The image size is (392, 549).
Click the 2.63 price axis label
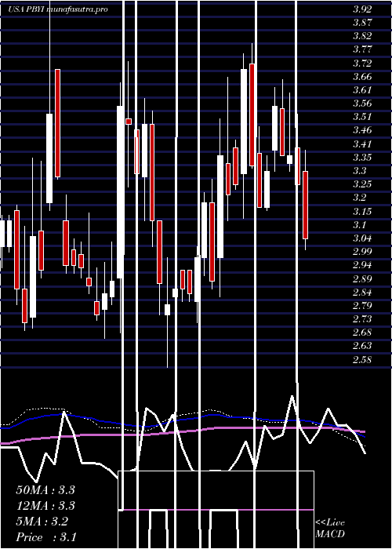pyautogui.click(x=362, y=346)
